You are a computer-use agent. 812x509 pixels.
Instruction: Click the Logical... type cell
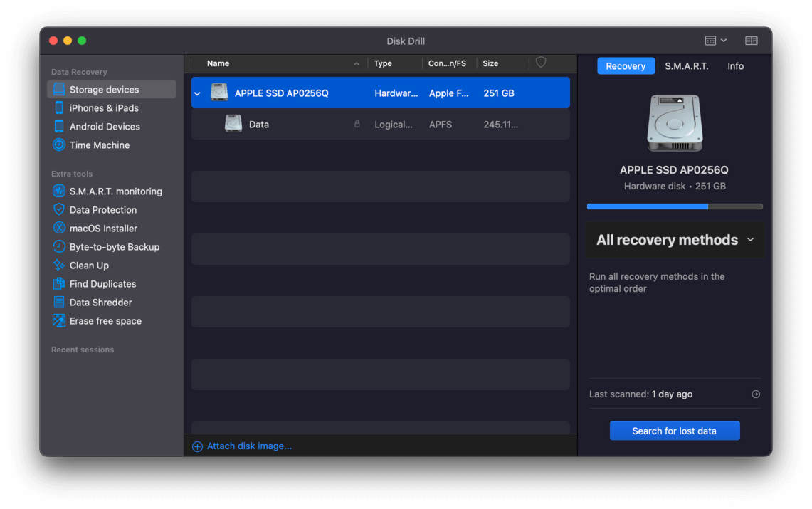coord(394,125)
